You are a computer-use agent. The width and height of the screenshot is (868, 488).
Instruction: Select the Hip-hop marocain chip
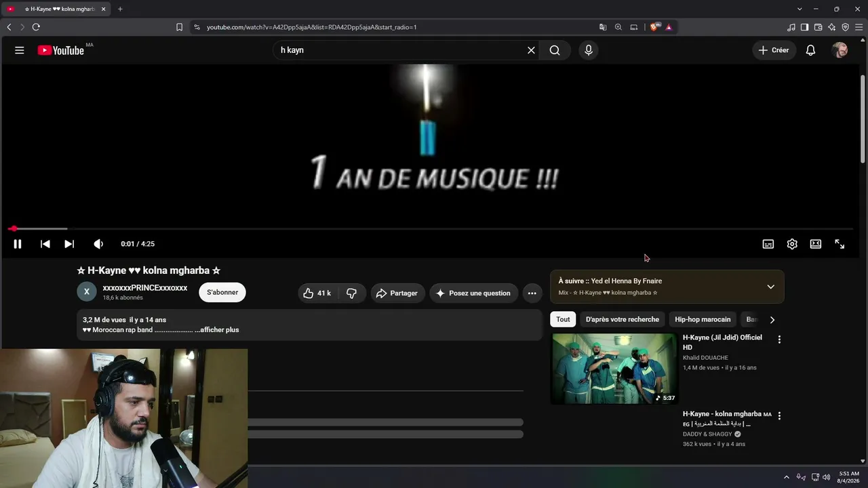point(703,319)
